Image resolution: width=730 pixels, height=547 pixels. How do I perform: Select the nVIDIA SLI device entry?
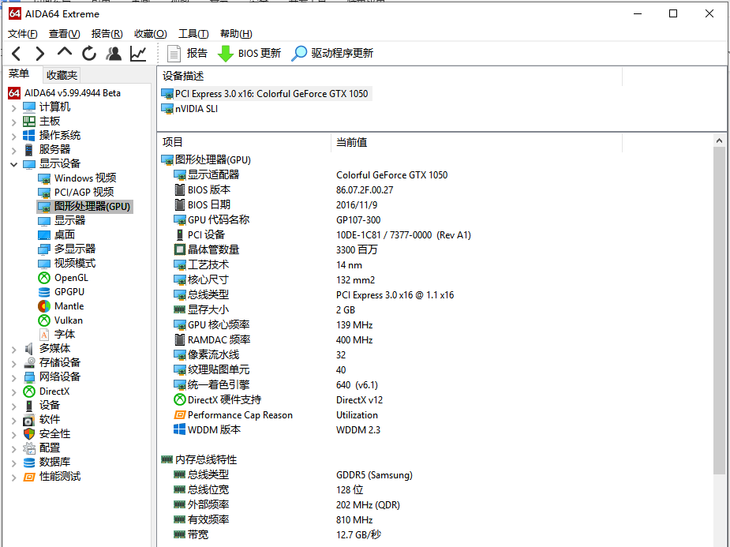coord(196,109)
